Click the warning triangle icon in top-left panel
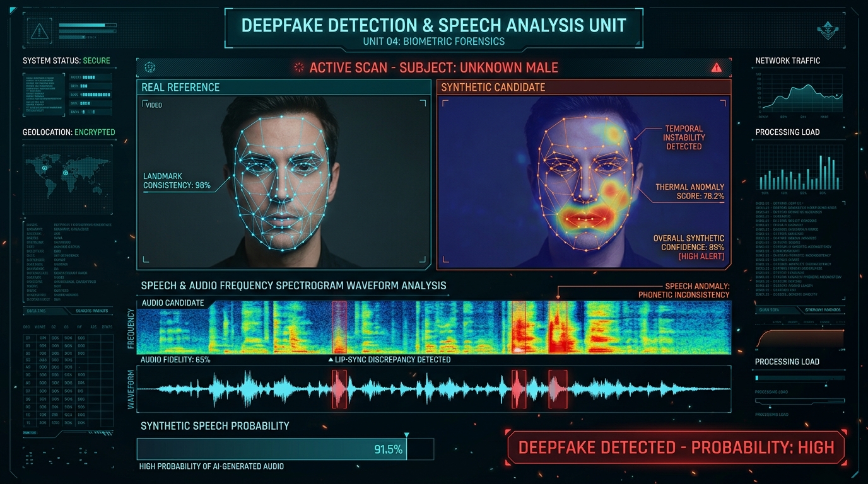 pyautogui.click(x=40, y=30)
